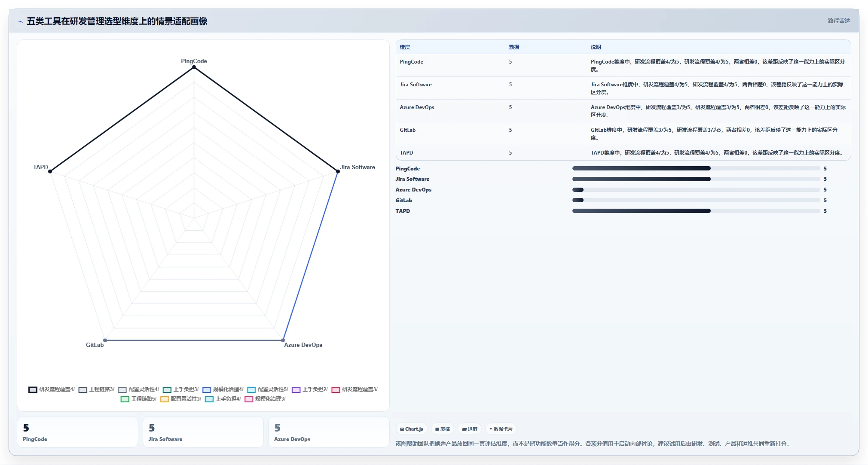Toggle the 规模化治理4/ legend series
Image resolution: width=868 pixels, height=465 pixels.
[223, 389]
